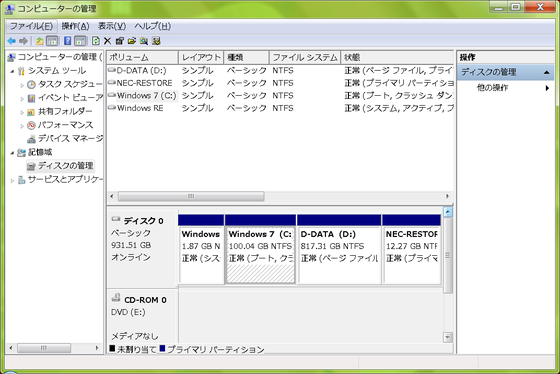
Task: Click the tree pane scroll right arrow
Action: click(97, 348)
